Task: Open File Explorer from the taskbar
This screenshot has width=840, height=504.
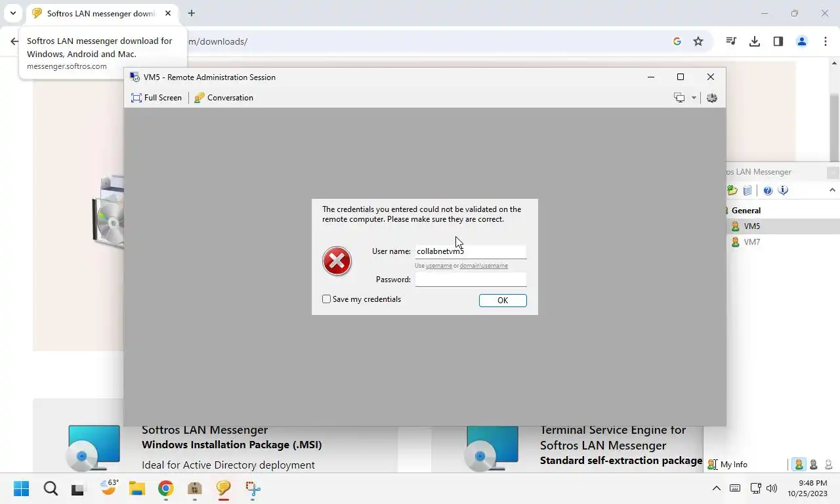Action: coord(136,488)
